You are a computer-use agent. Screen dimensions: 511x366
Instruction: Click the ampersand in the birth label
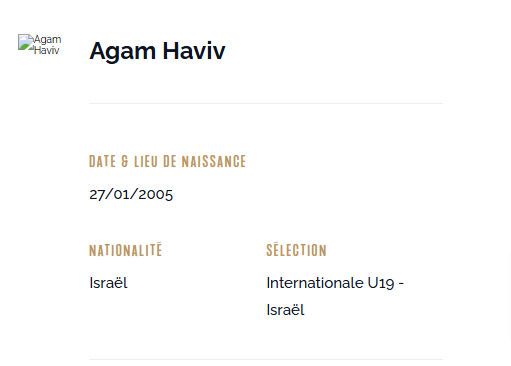125,161
